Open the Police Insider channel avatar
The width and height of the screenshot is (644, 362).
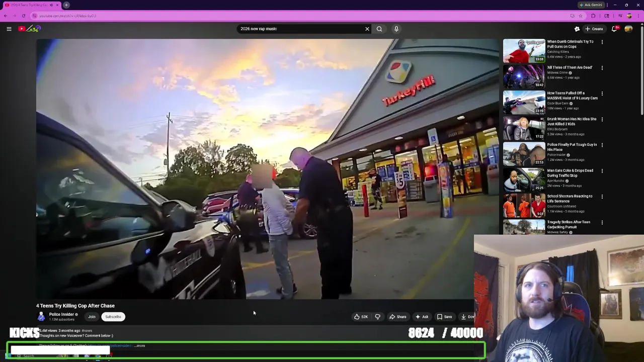pyautogui.click(x=41, y=317)
